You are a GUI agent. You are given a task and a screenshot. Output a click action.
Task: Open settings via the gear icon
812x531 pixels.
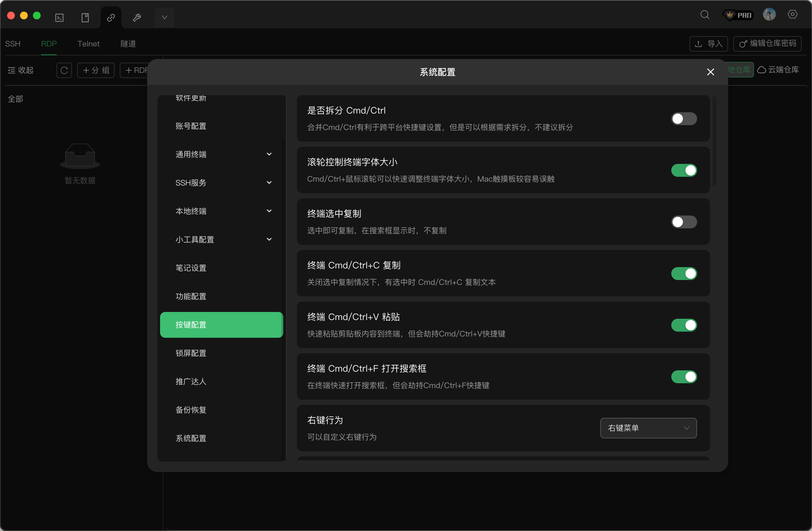793,14
